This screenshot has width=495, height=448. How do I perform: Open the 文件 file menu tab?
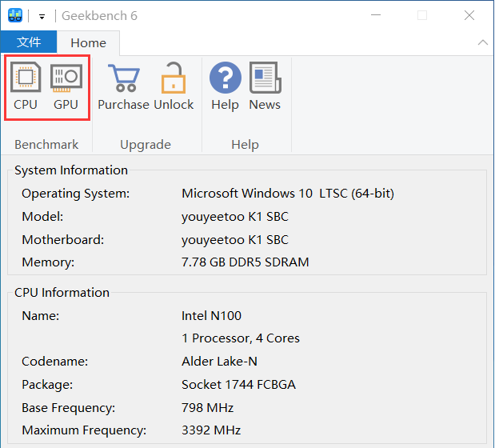pos(29,42)
